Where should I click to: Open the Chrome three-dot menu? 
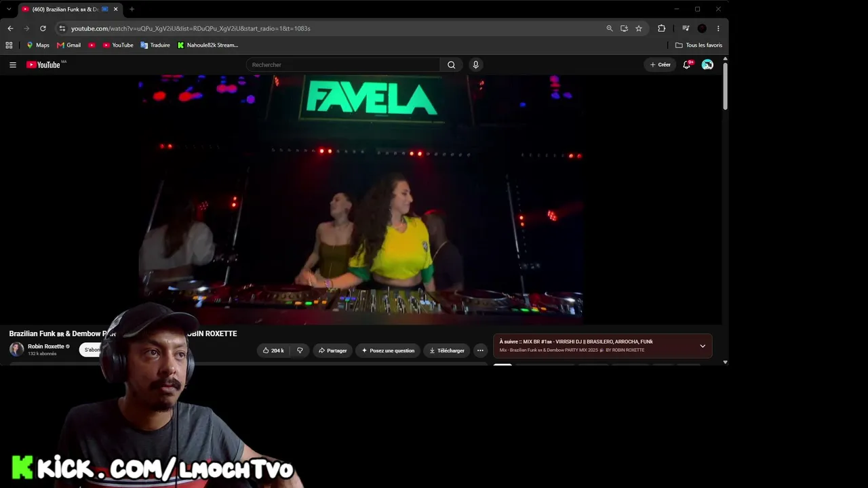(718, 28)
